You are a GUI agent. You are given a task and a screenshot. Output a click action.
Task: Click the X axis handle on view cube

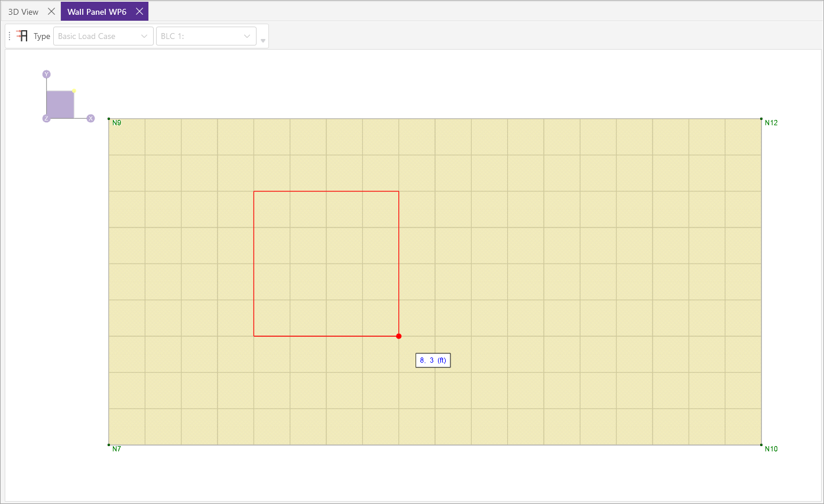pyautogui.click(x=91, y=119)
